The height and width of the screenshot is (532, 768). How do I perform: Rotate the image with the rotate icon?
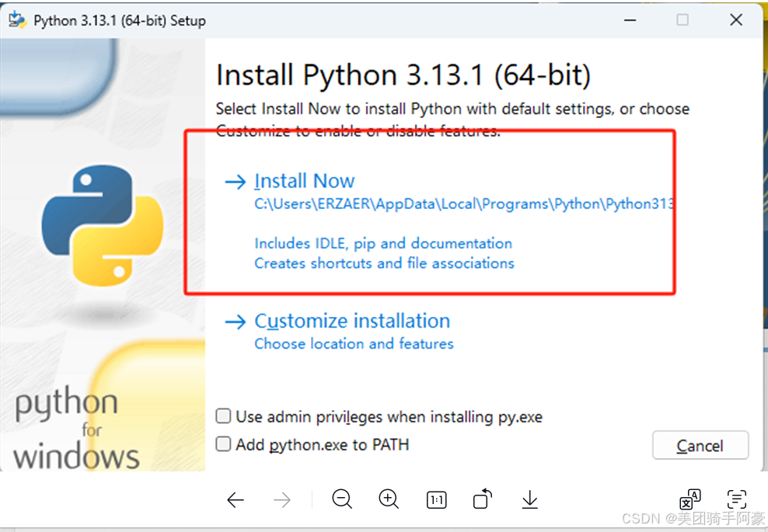pos(483,499)
